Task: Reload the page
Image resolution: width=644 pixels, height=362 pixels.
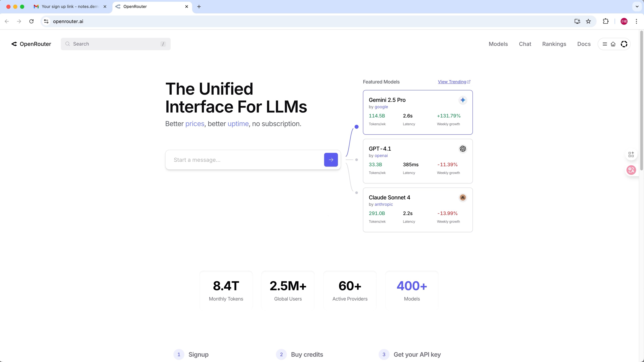Action: click(x=31, y=21)
